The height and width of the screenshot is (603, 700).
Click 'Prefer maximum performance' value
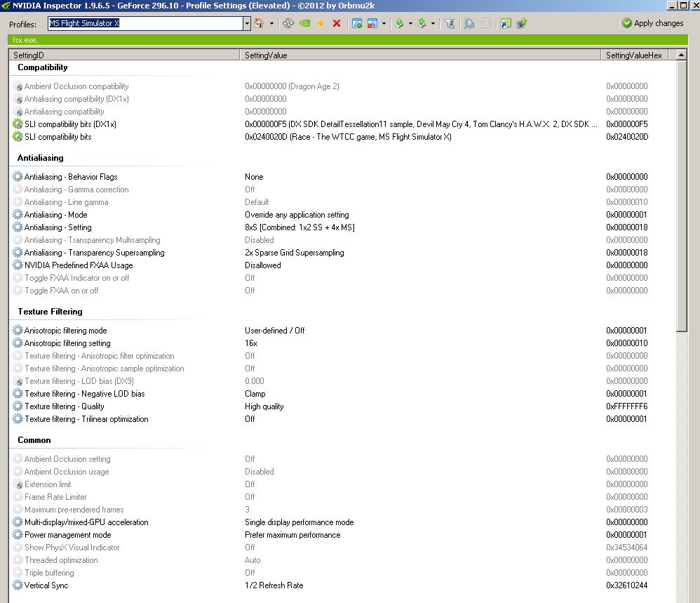292,535
